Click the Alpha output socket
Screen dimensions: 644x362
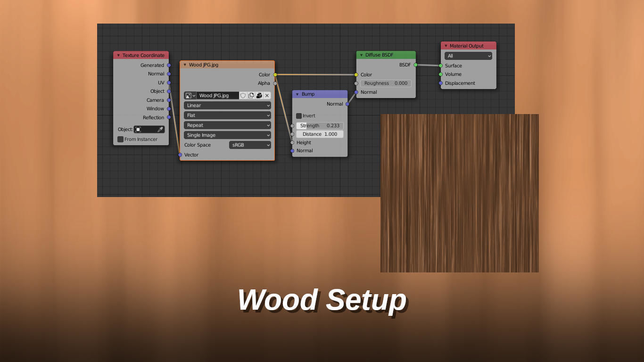(275, 83)
